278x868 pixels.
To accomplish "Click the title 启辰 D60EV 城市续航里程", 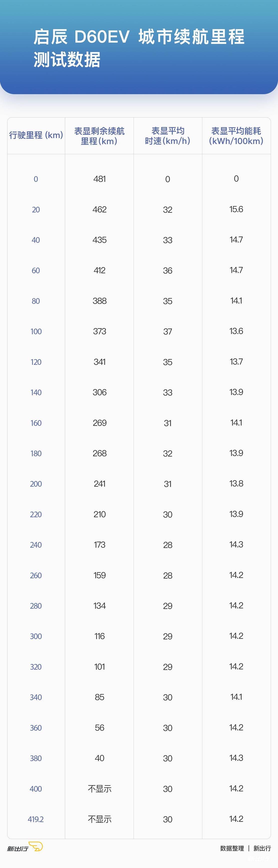I will [x=139, y=37].
